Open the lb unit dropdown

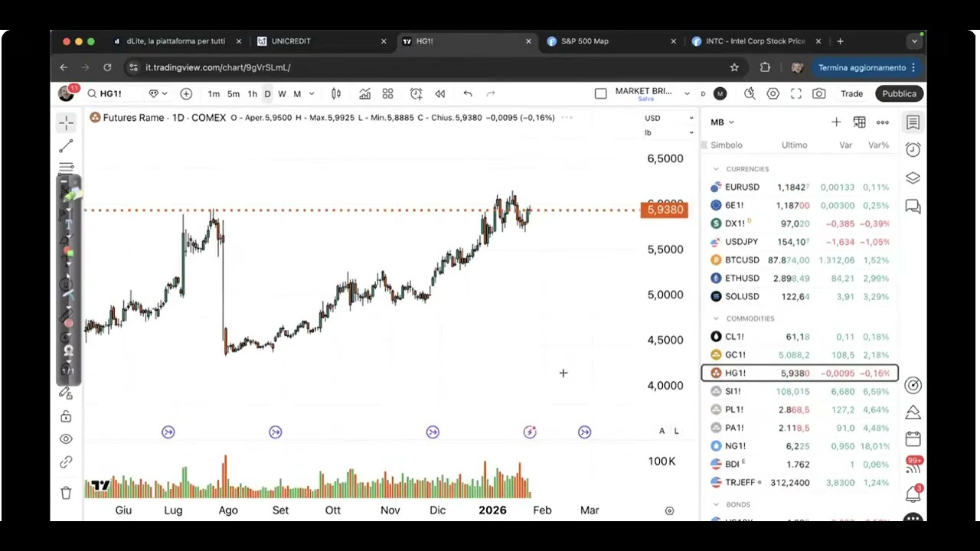(669, 132)
